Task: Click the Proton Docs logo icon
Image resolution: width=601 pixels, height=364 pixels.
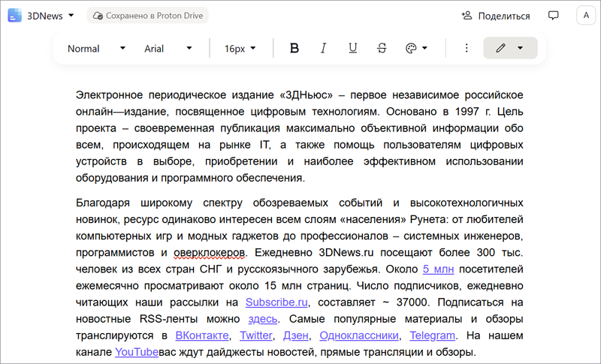Action: 15,15
